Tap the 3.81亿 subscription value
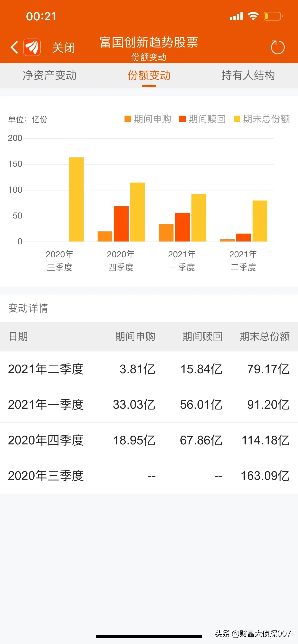Viewport: 298px width, 644px height. [137, 369]
